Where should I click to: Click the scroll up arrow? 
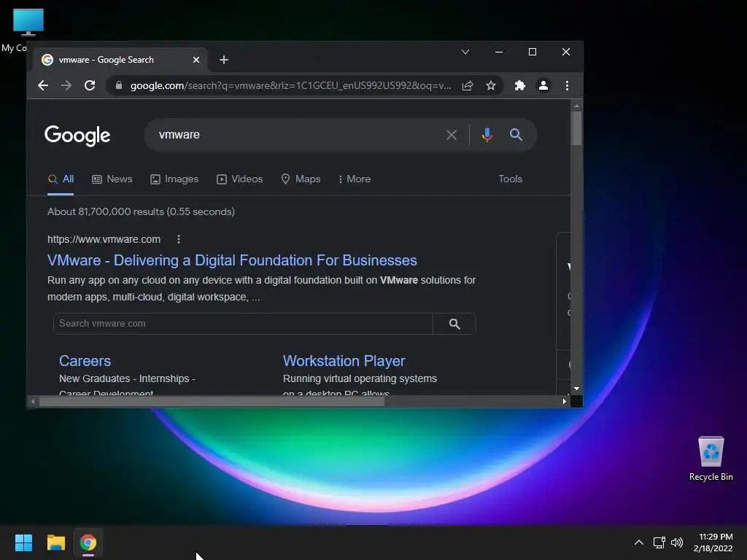click(576, 106)
